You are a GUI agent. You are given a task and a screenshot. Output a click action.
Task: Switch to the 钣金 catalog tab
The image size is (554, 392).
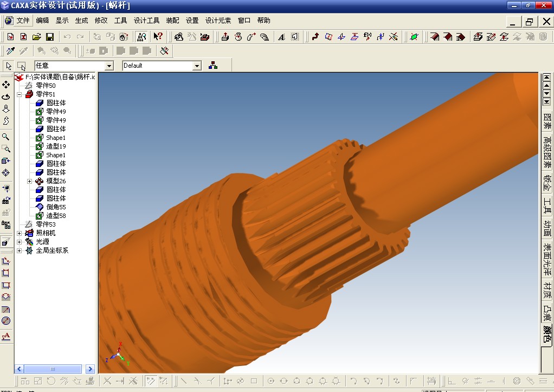pyautogui.click(x=547, y=183)
